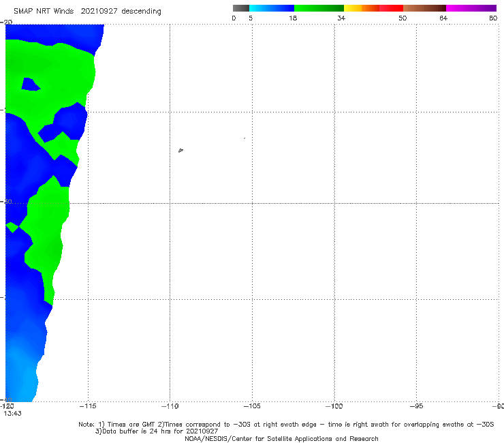Click the swath time "13:43"
504x443 pixels.
click(12, 413)
